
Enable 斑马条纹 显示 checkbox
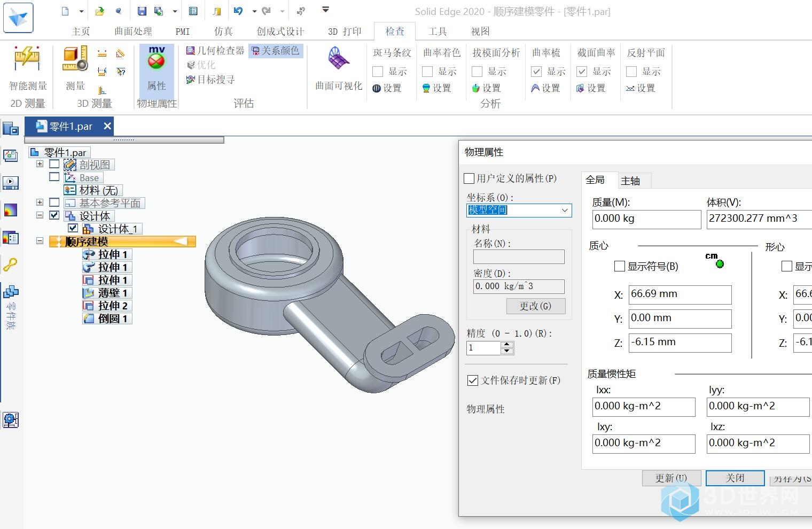click(x=378, y=72)
